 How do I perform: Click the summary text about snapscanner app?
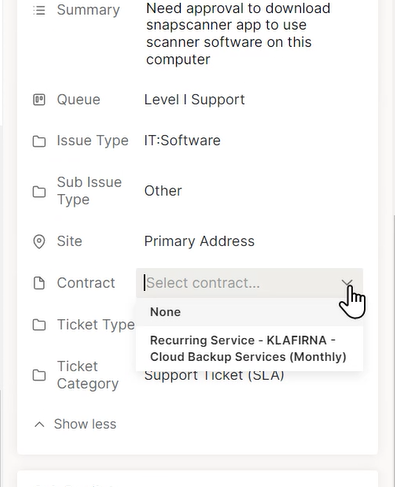(238, 34)
